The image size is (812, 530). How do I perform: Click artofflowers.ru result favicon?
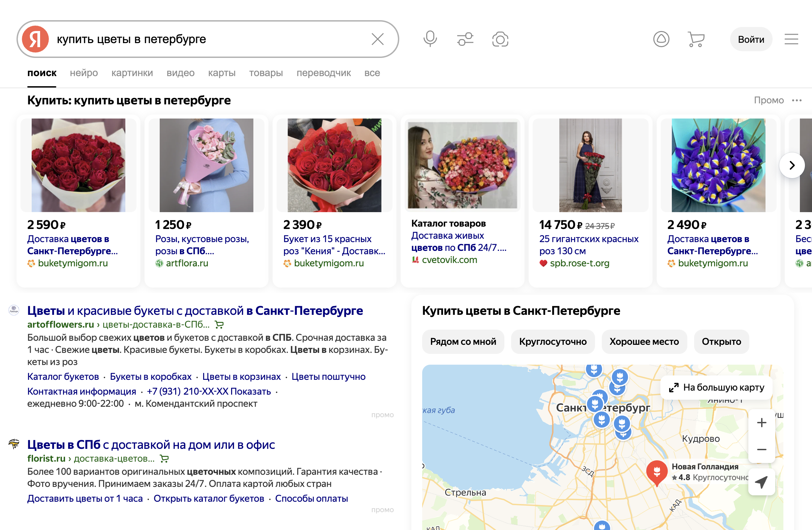(x=14, y=310)
